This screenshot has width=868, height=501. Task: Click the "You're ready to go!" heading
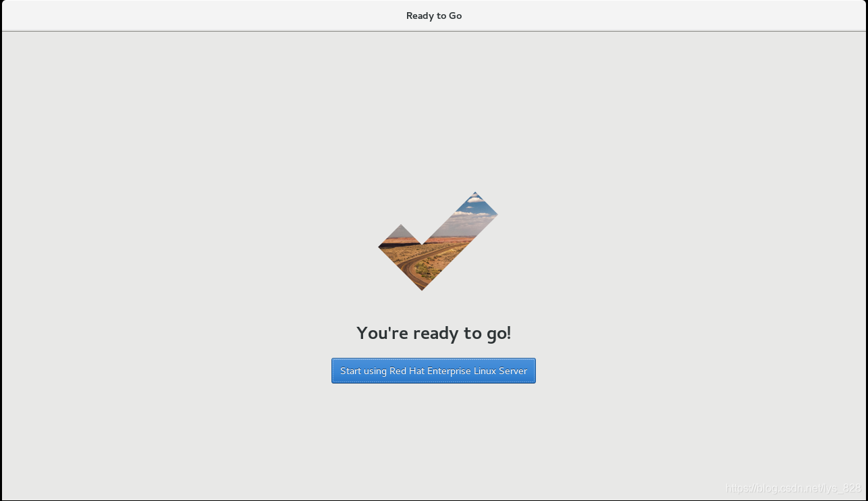pyautogui.click(x=433, y=333)
